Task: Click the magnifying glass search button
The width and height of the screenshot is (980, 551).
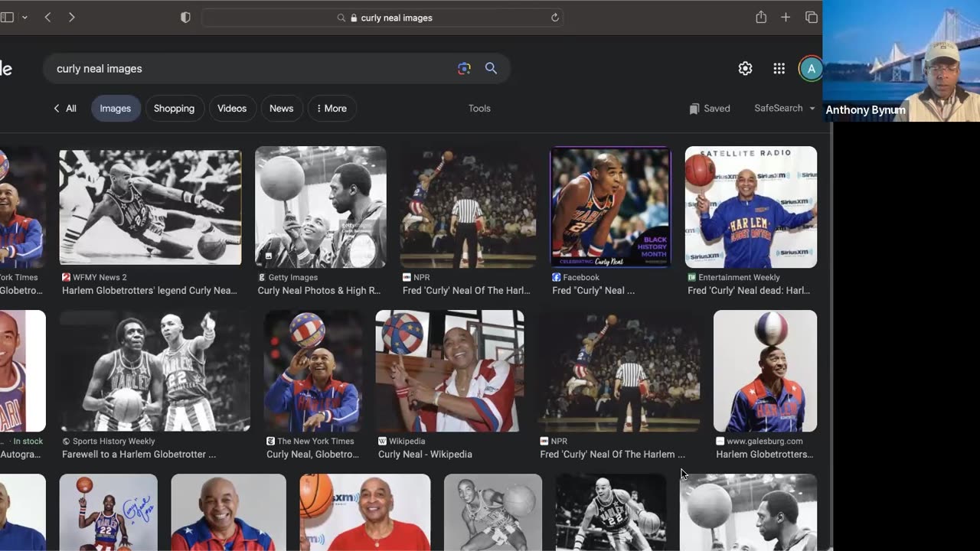Action: pyautogui.click(x=491, y=69)
